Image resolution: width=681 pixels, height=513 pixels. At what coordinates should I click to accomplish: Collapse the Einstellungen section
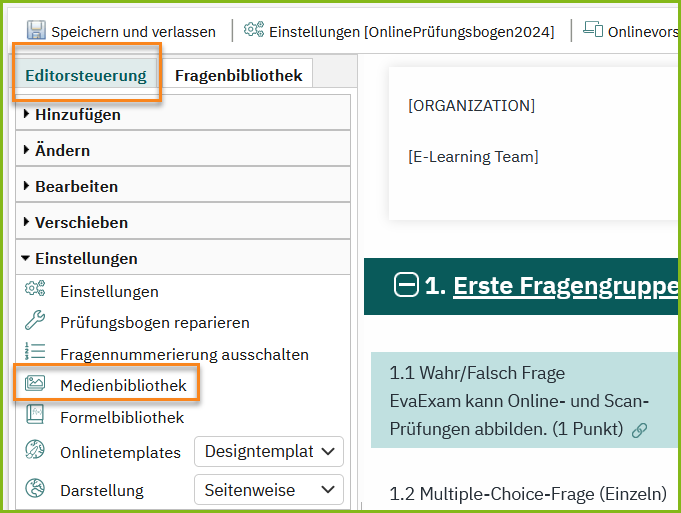pyautogui.click(x=183, y=258)
